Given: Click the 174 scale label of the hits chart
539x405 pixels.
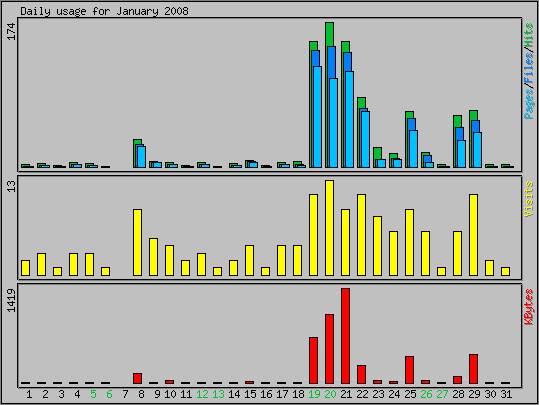Looking at the screenshot, I should [x=11, y=31].
